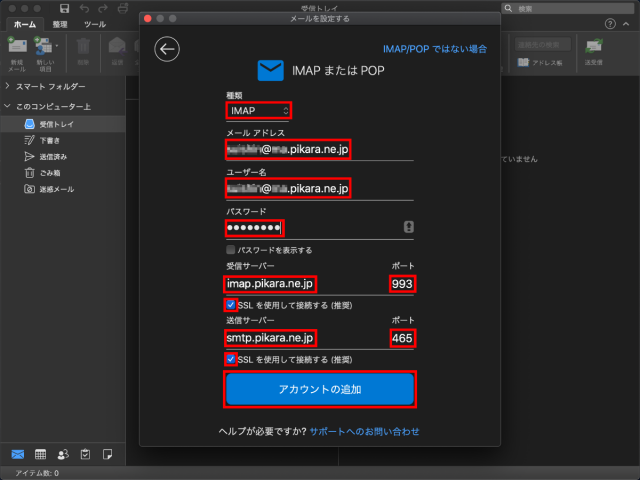
Task: Click the アカウントの追加 button
Action: tap(319, 389)
